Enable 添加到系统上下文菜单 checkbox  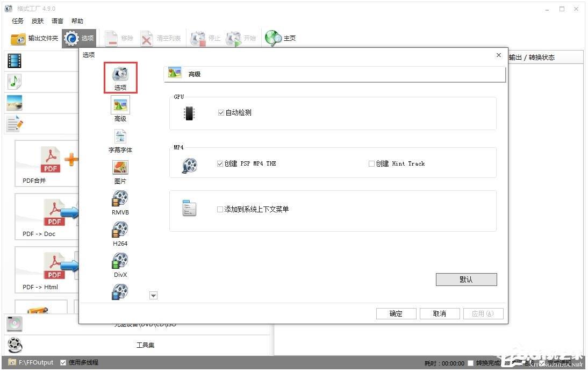click(220, 209)
